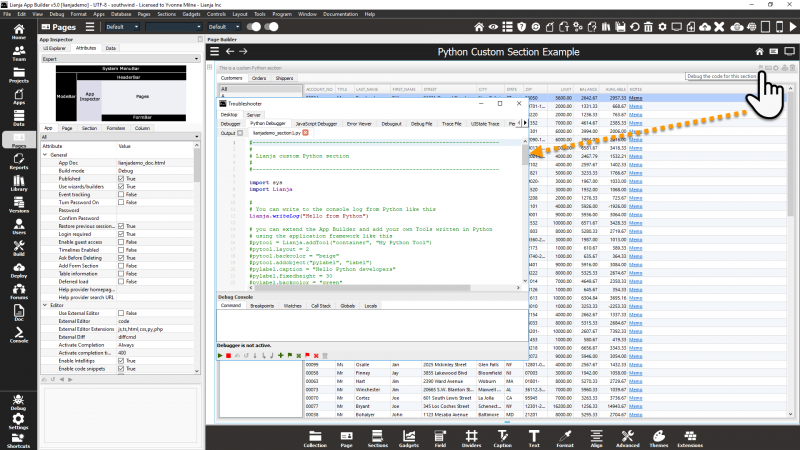This screenshot has width=800, height=450.
Task: Click the Page Builder home icon
Action: (759, 51)
